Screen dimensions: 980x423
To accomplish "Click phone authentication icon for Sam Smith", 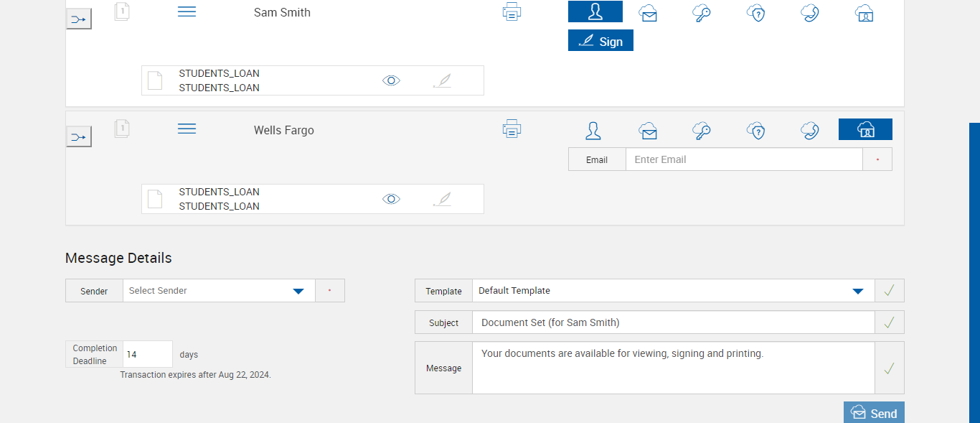I will point(810,13).
